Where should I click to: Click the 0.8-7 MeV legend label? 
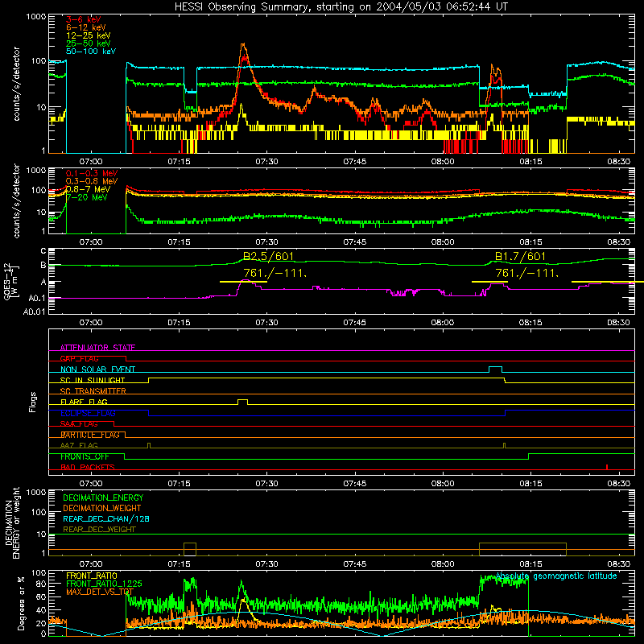pos(88,189)
